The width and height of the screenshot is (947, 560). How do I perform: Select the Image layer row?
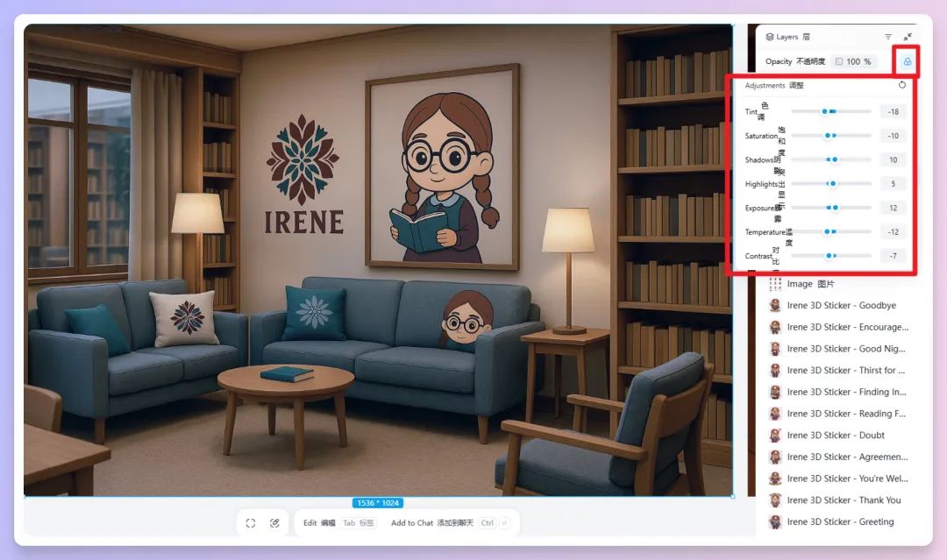tap(838, 284)
